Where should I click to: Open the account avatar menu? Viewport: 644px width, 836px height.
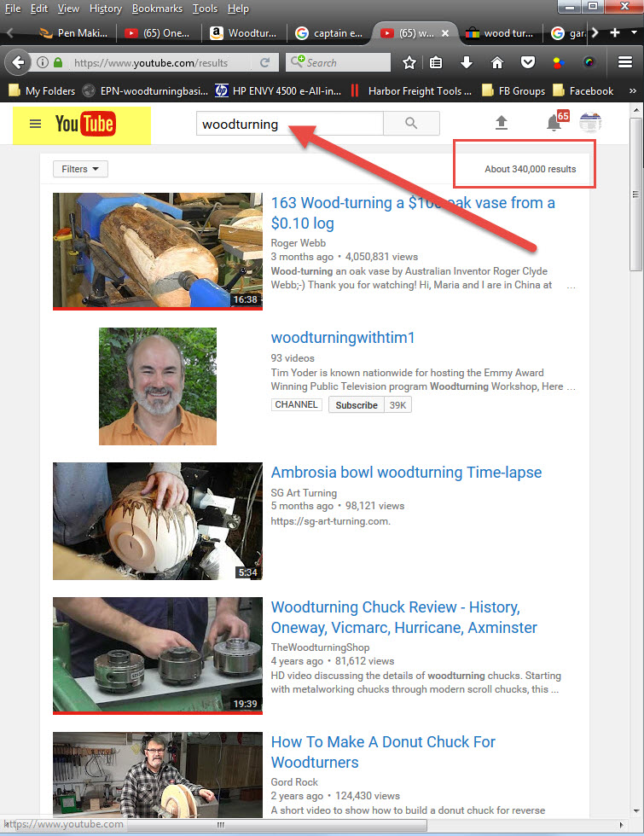pyautogui.click(x=590, y=123)
